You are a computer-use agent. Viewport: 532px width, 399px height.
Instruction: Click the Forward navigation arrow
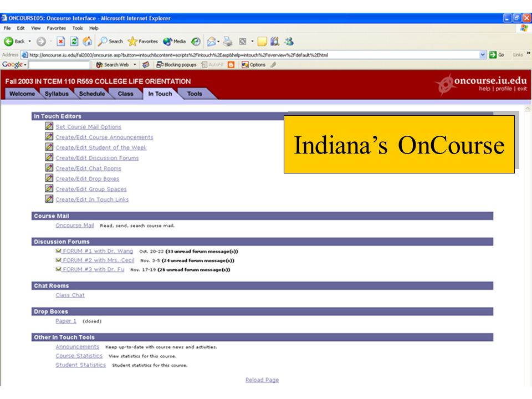click(x=41, y=42)
